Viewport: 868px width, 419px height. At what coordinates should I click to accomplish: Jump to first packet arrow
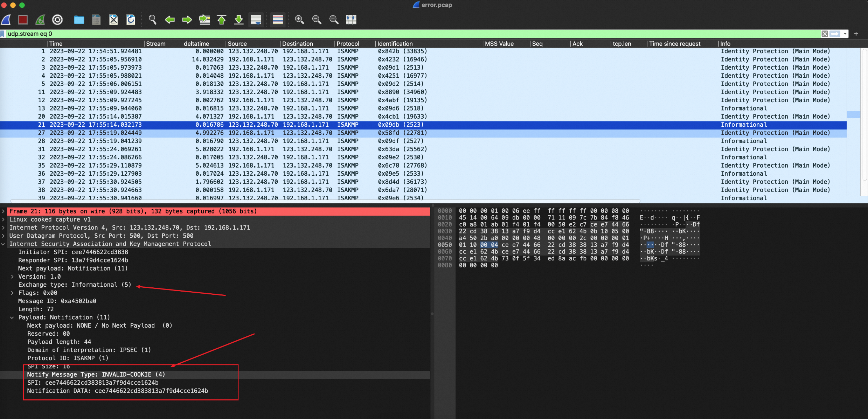click(x=222, y=20)
